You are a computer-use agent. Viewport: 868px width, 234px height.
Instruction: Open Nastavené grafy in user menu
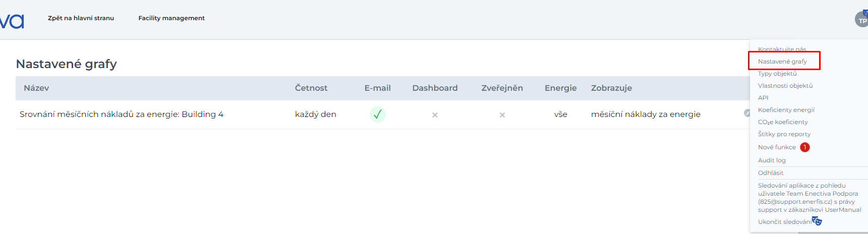tap(782, 62)
